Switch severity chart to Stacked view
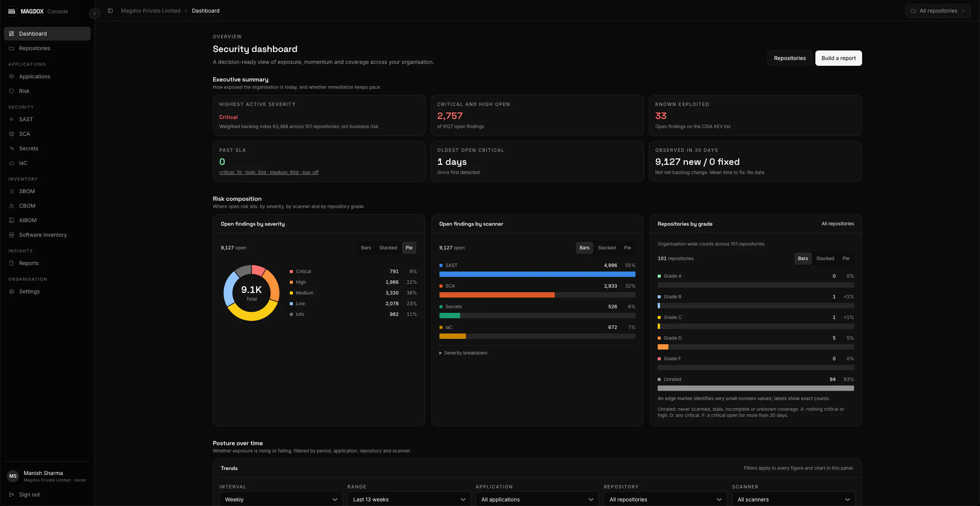980x506 pixels. pyautogui.click(x=388, y=248)
